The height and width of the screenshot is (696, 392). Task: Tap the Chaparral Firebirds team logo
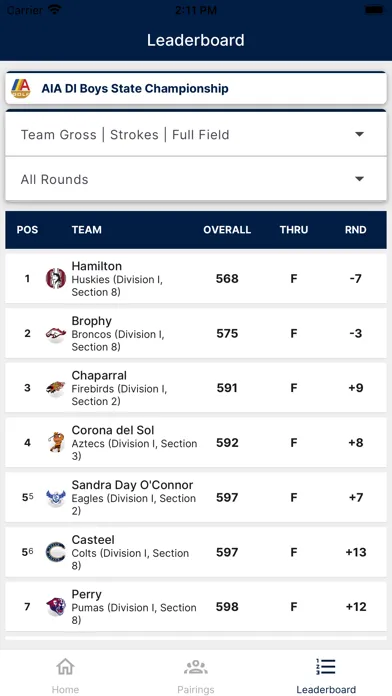pos(56,388)
